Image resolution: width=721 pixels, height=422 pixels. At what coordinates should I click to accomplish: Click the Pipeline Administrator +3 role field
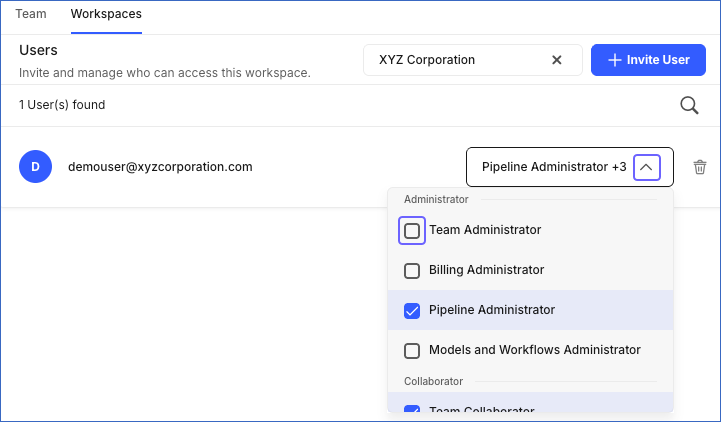[570, 167]
